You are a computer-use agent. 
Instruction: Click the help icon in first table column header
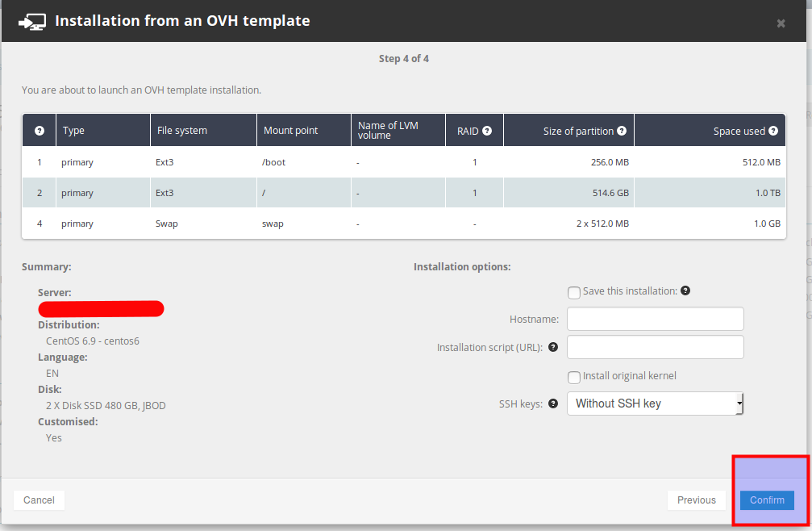click(x=39, y=131)
